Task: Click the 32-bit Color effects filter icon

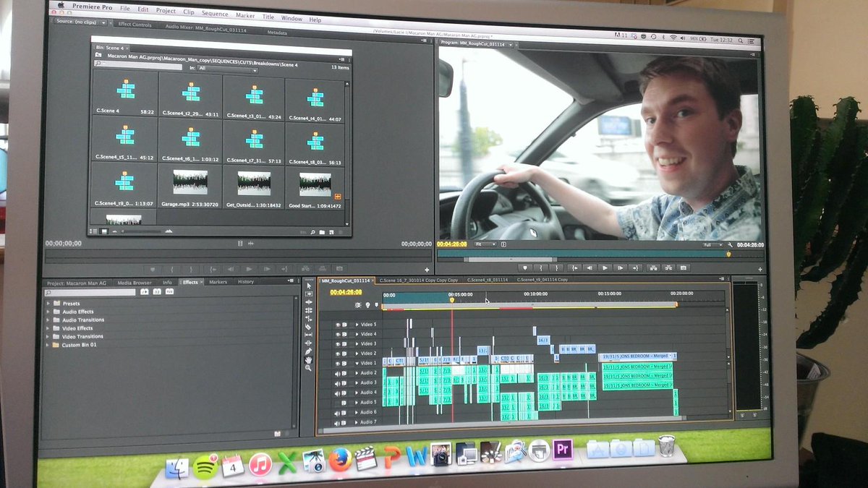Action: click(x=156, y=291)
